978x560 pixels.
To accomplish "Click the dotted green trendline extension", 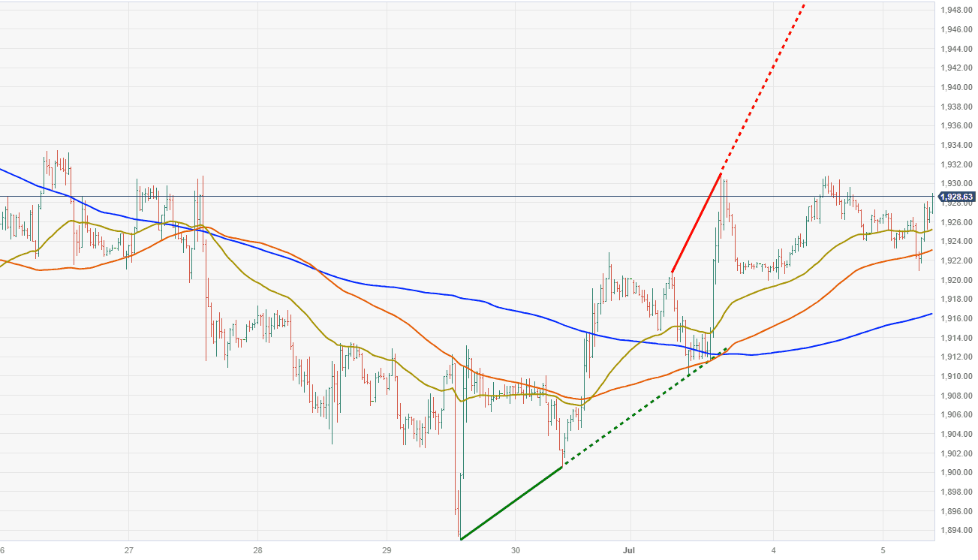I will coord(645,408).
